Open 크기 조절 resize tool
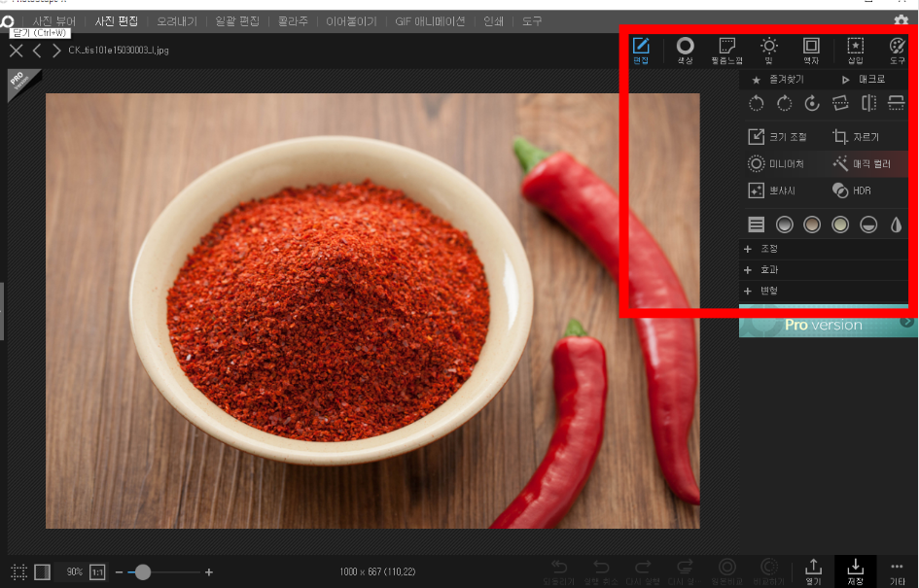 [x=777, y=136]
